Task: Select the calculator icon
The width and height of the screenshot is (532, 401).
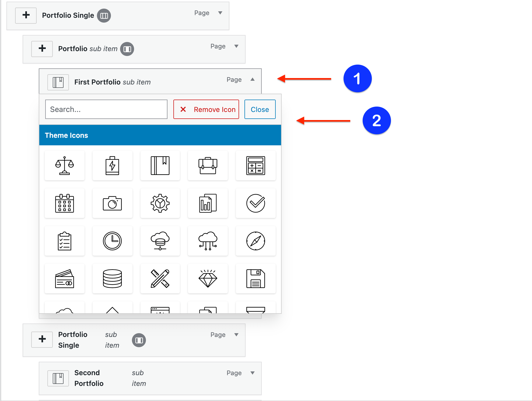Action: click(256, 166)
